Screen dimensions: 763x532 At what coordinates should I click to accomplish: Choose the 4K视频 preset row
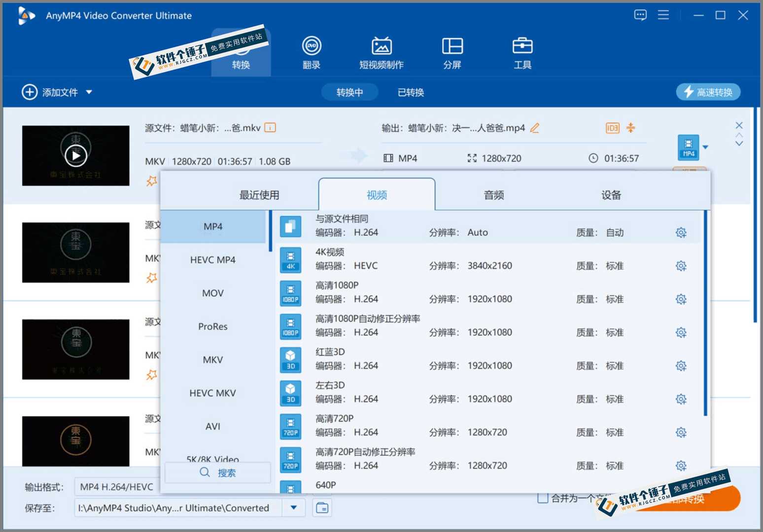tap(488, 259)
